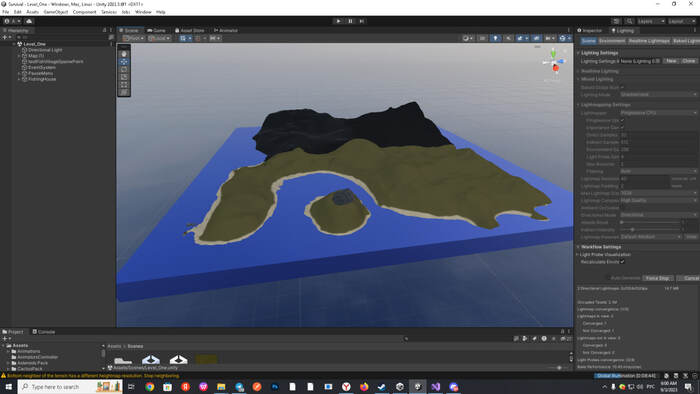Select Directional Light in Hierarchy
This screenshot has width=700, height=394.
point(45,50)
